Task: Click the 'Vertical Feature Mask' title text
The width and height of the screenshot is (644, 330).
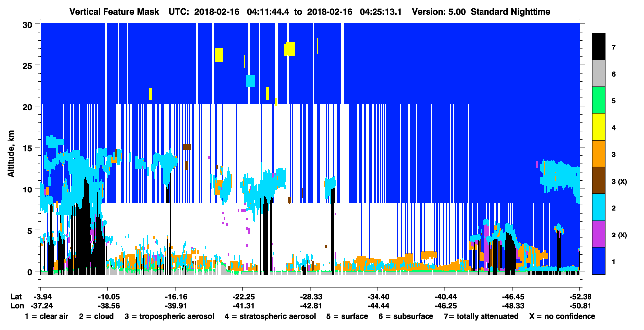Action: click(114, 12)
